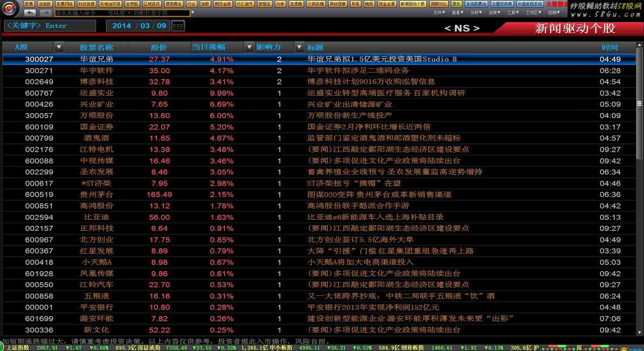Click the 智慧宝 toolbar button
This screenshot has height=351, width=644.
[265, 4]
